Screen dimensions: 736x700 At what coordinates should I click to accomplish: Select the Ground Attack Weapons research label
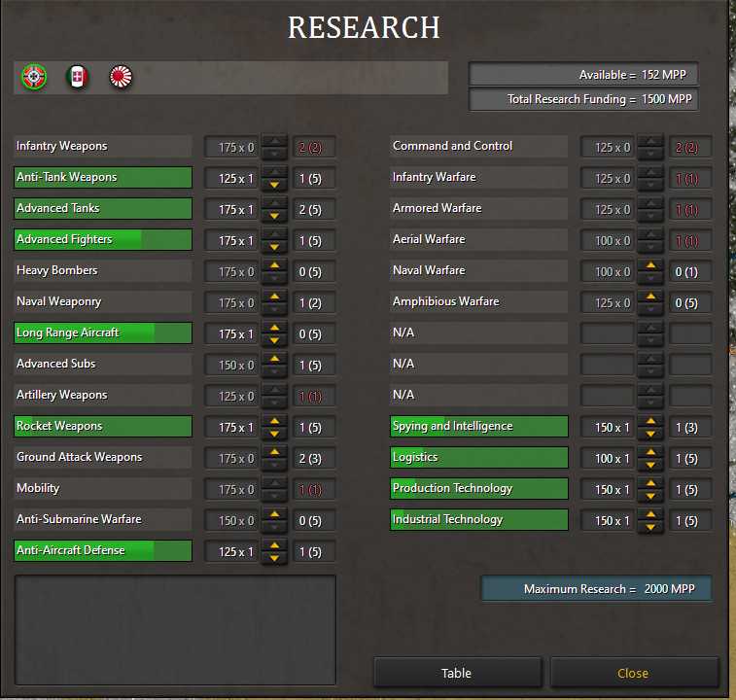(103, 457)
